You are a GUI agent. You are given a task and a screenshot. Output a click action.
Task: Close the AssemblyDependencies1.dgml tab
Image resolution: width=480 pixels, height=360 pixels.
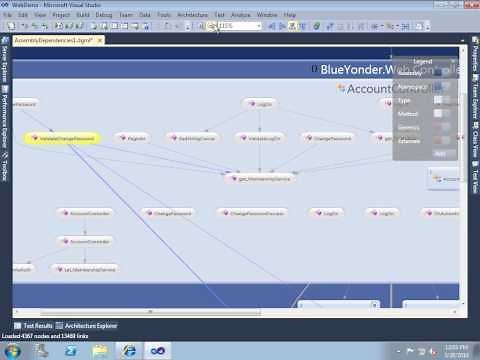click(x=99, y=40)
